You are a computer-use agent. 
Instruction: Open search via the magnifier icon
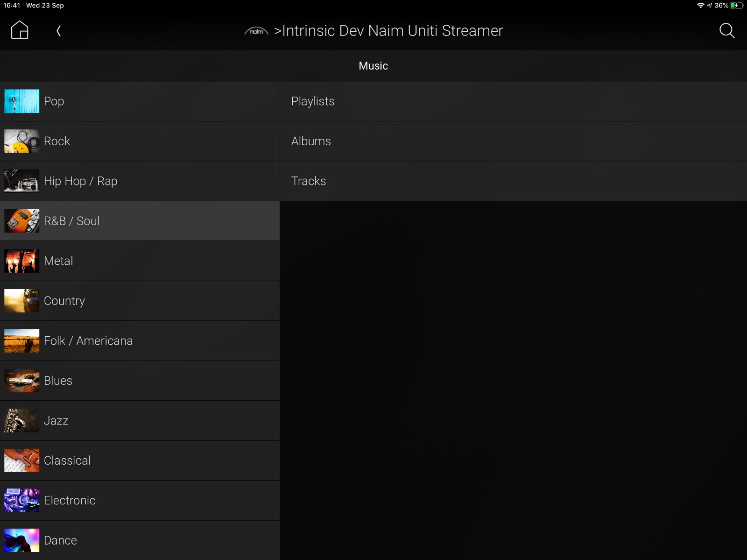tap(727, 31)
